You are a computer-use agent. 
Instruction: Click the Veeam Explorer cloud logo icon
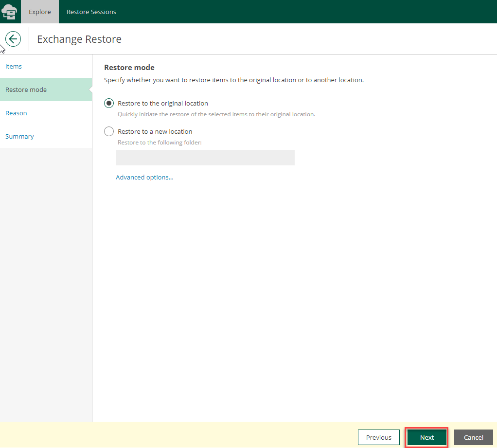click(x=10, y=11)
